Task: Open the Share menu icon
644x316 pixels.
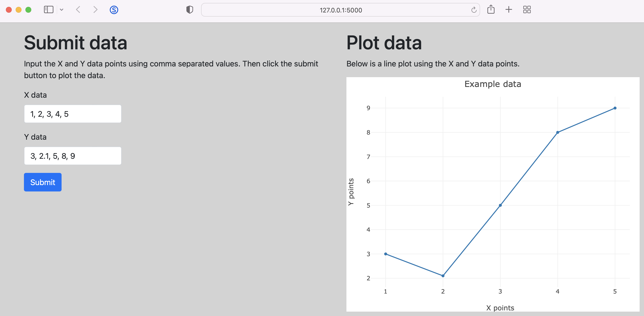Action: tap(491, 10)
